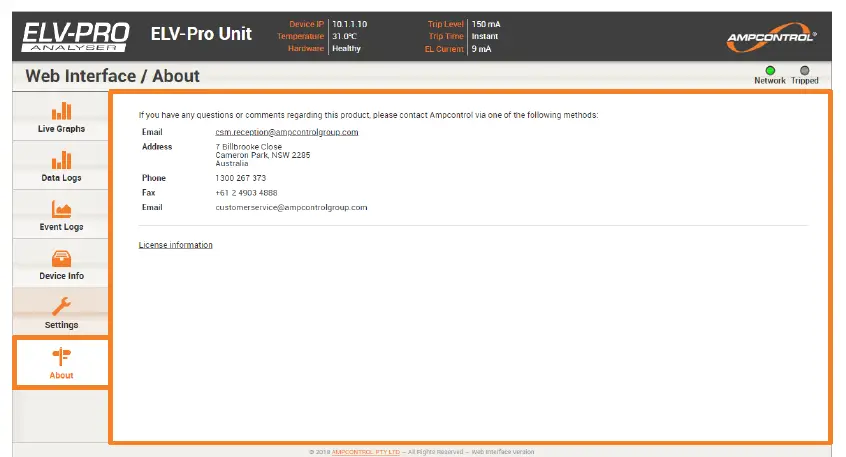Switch to the Device Info label
The image size is (846, 457).
pos(62,276)
